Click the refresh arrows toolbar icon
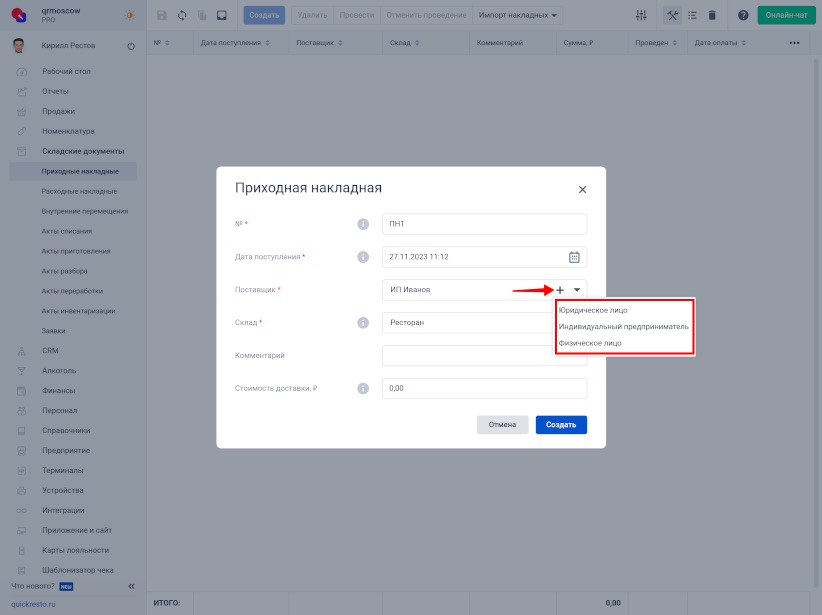 coord(182,15)
